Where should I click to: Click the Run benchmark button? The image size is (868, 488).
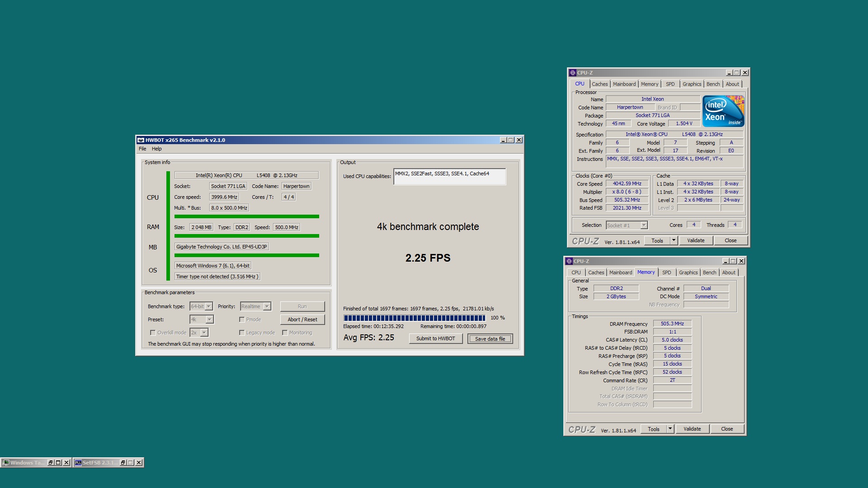[x=302, y=306]
